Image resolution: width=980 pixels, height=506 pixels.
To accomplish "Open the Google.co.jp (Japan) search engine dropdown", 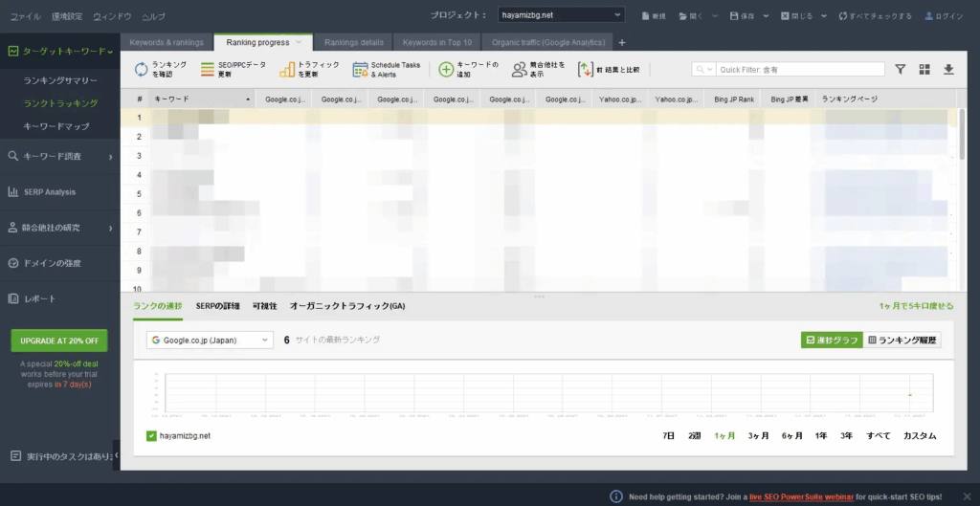I will 210,340.
